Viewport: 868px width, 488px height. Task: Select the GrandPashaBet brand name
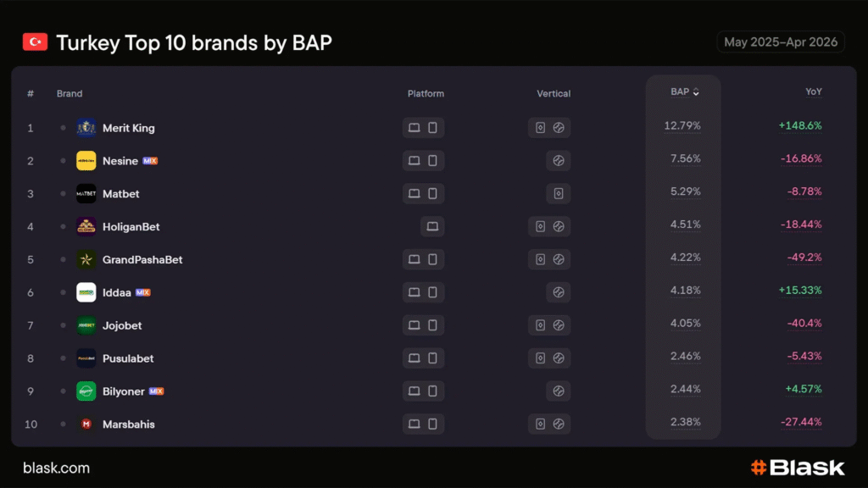click(142, 259)
